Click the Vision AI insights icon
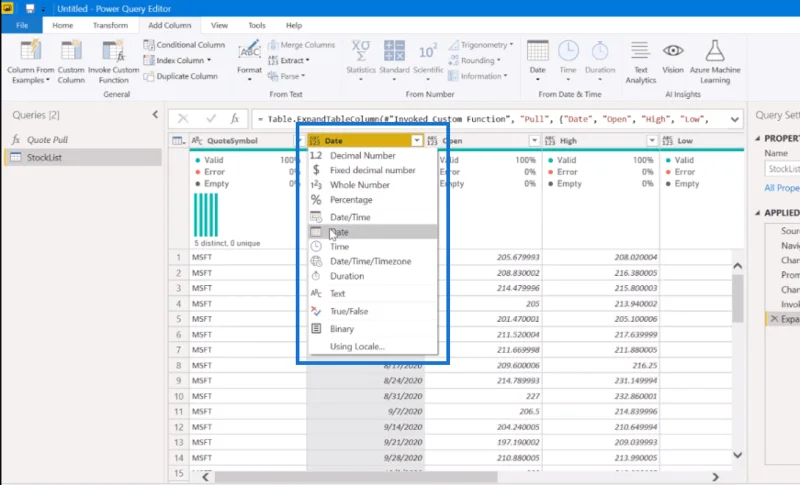This screenshot has width=800, height=485. pyautogui.click(x=673, y=50)
